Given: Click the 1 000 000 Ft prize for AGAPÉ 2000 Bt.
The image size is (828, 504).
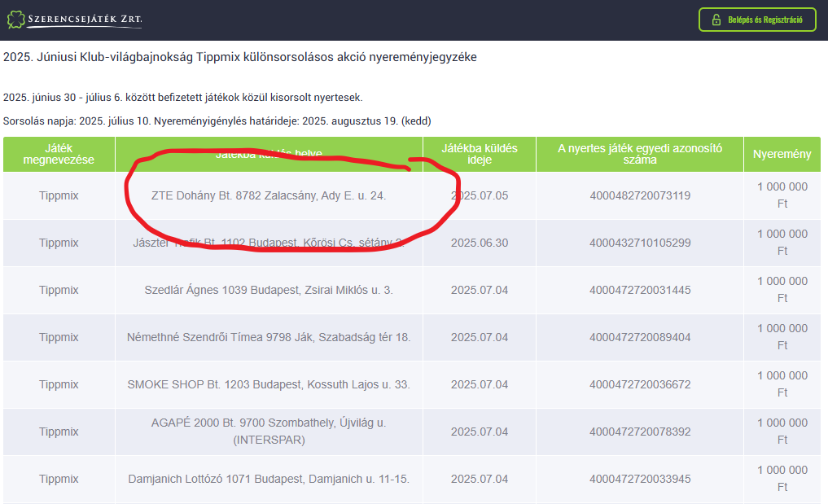Looking at the screenshot, I should (x=782, y=431).
